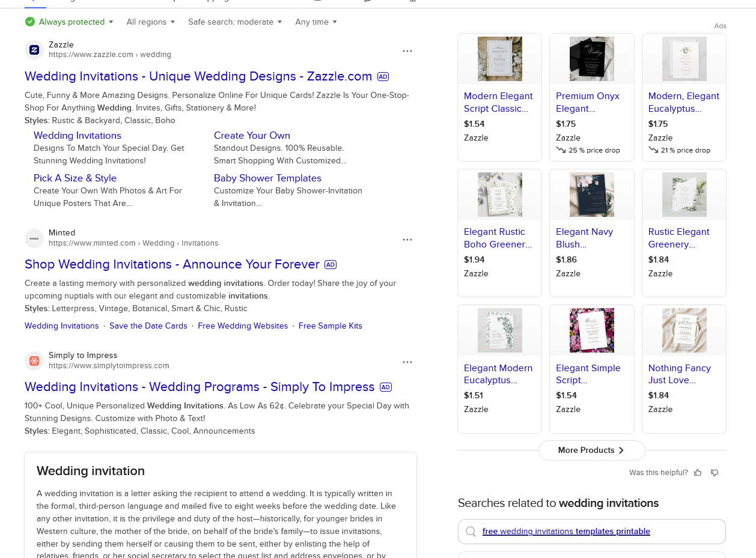This screenshot has height=558, width=756.
Task: Click the Ads label above products
Action: point(720,26)
